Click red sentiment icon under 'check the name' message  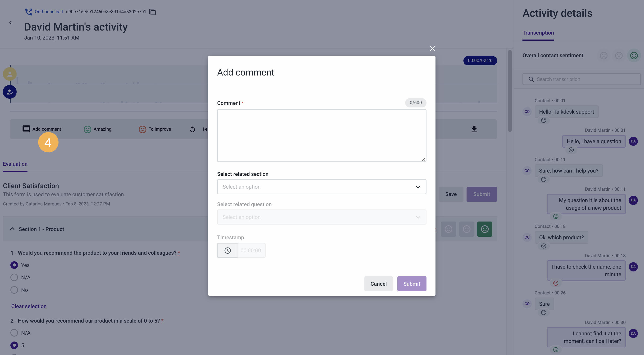(x=555, y=283)
